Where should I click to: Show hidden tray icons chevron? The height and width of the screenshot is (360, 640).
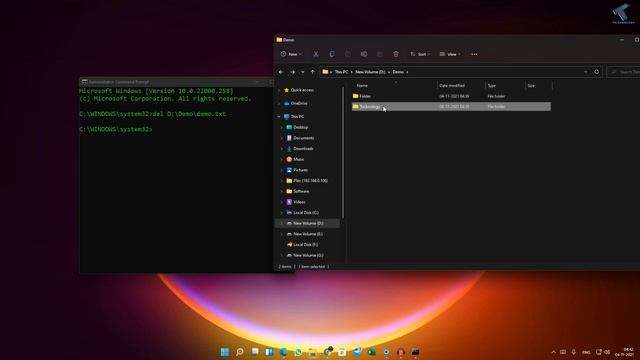coord(553,352)
